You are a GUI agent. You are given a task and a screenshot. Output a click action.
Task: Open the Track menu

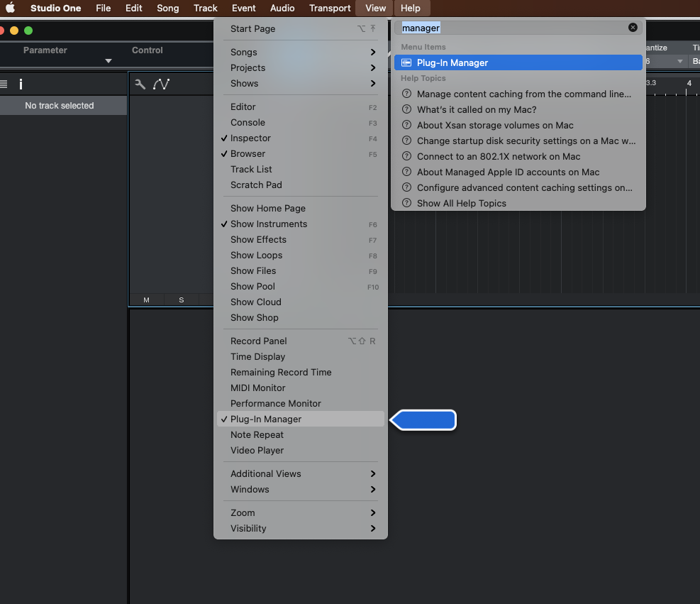pos(206,8)
